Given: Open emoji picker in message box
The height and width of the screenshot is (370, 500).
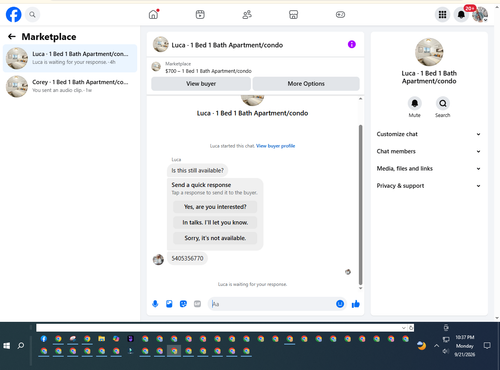Looking at the screenshot, I should click(340, 304).
